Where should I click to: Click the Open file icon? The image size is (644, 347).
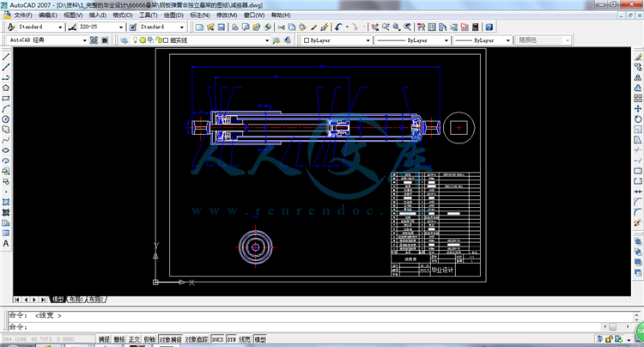tap(210, 27)
